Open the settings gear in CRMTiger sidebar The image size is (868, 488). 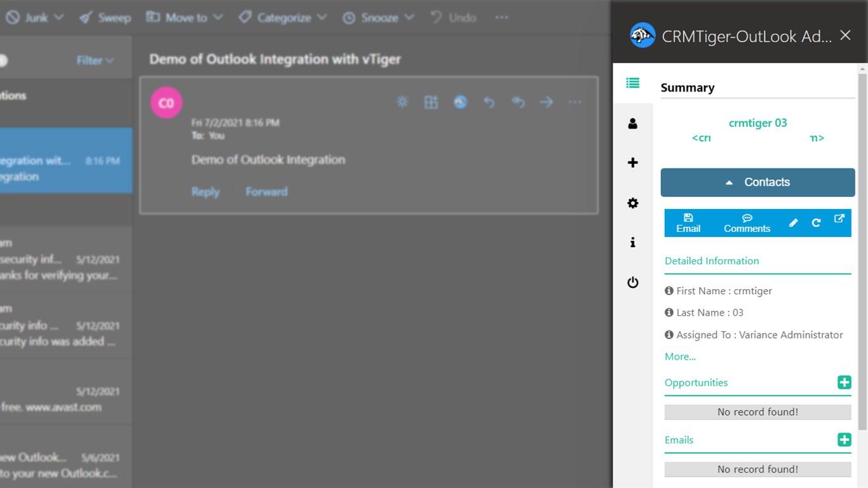point(632,203)
